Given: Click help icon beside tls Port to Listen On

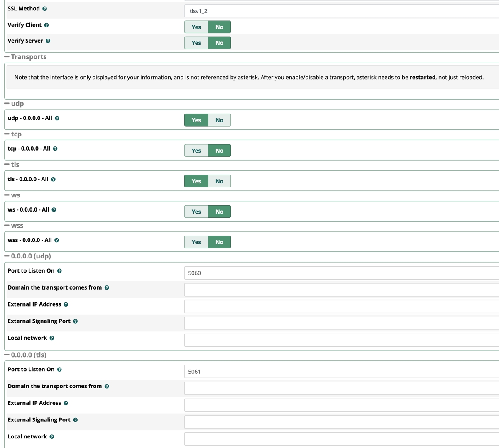Looking at the screenshot, I should (x=59, y=370).
